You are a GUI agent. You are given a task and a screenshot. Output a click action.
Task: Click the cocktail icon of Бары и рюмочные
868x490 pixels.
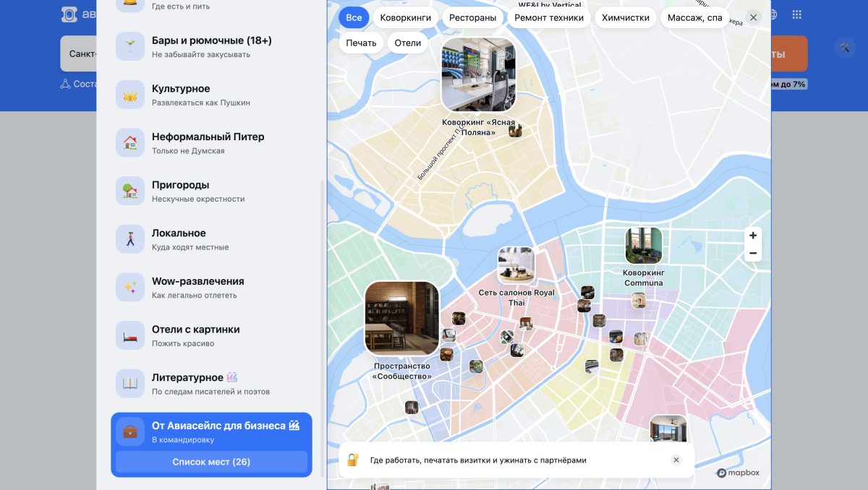130,46
